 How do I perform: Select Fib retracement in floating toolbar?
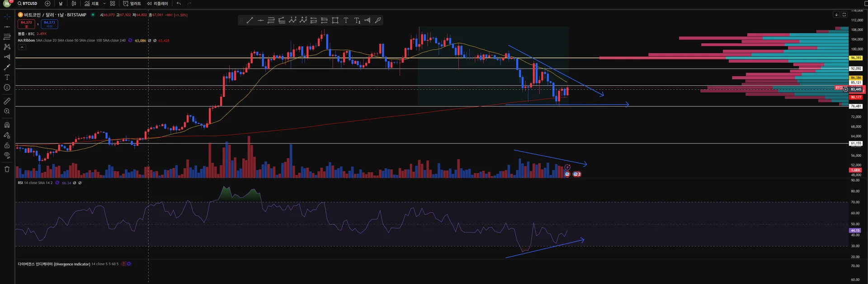tap(271, 20)
